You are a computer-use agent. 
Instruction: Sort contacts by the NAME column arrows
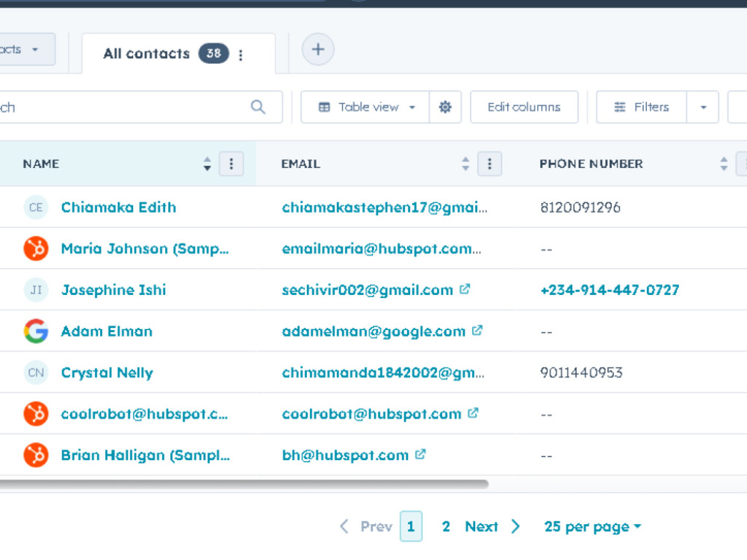click(x=207, y=164)
